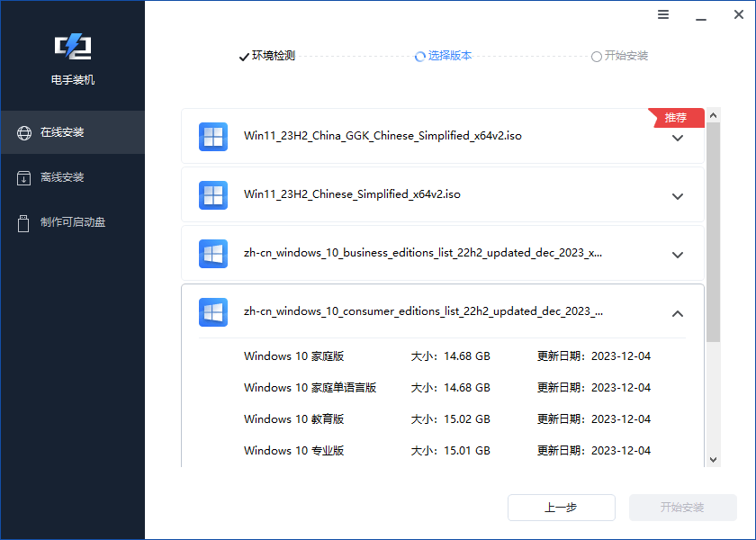Switch to the 环境检测 step

tap(267, 56)
